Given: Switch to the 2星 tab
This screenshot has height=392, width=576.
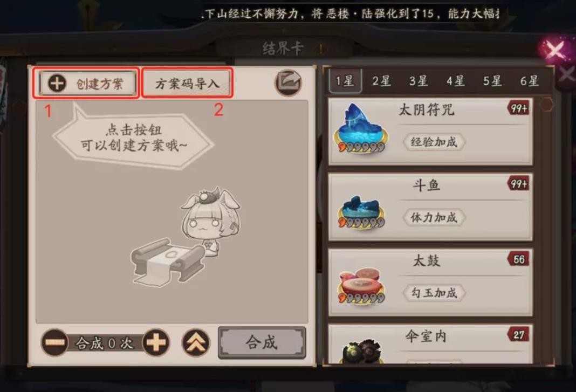Looking at the screenshot, I should click(x=382, y=80).
